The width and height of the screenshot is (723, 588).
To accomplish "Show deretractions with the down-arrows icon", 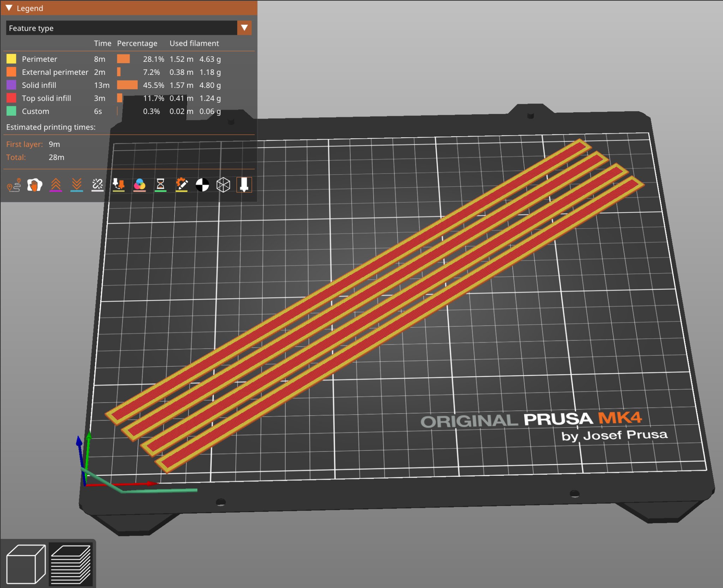I will (x=77, y=185).
